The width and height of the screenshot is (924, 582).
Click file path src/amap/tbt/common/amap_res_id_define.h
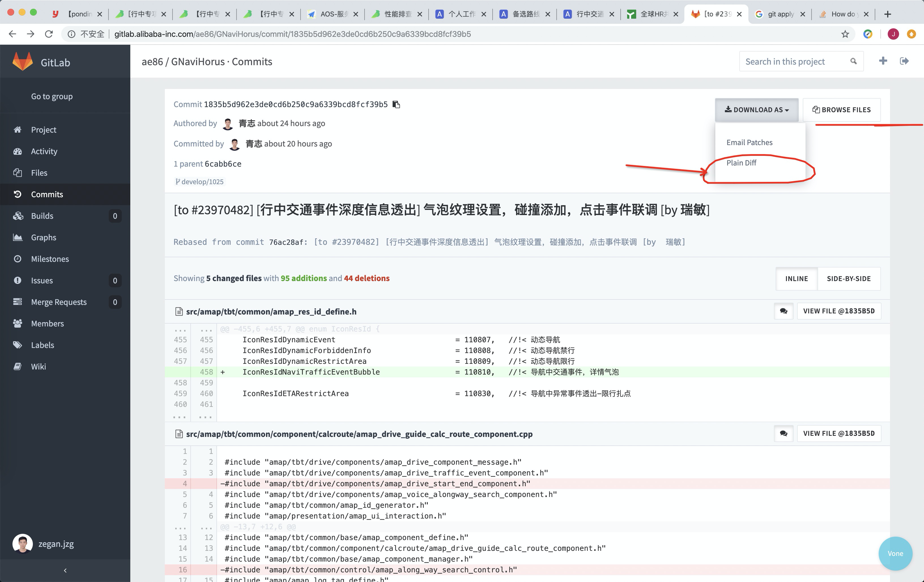pos(271,311)
